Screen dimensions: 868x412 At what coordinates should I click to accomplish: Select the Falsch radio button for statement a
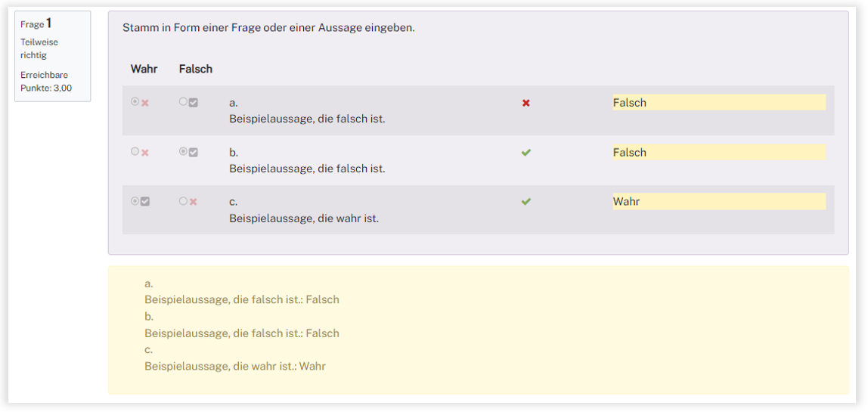[183, 102]
